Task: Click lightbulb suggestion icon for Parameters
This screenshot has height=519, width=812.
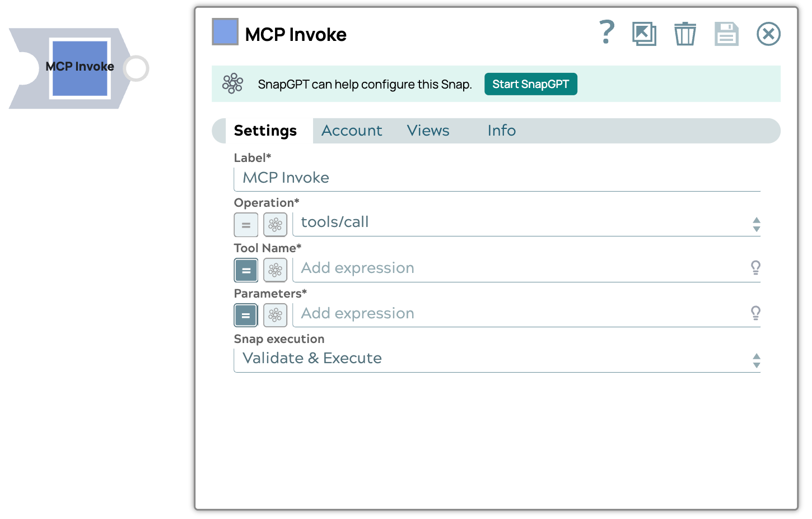Action: (755, 313)
